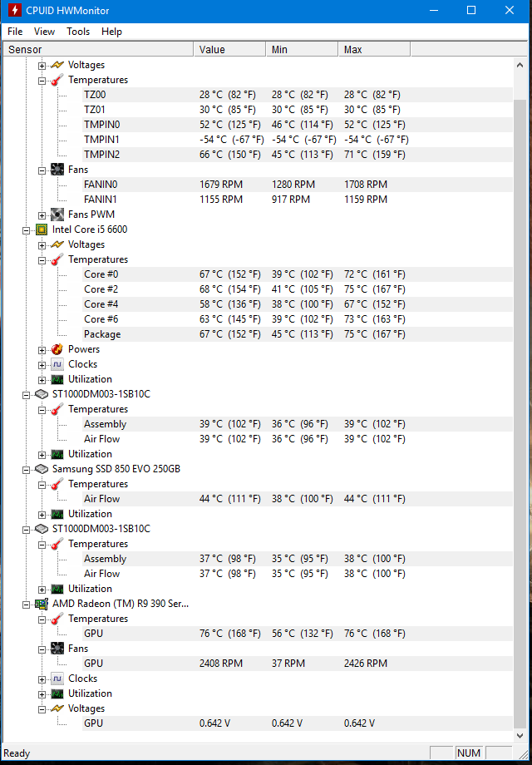Click the flame icon beside Powers
Viewport: 532px width, 765px height.
coord(57,349)
